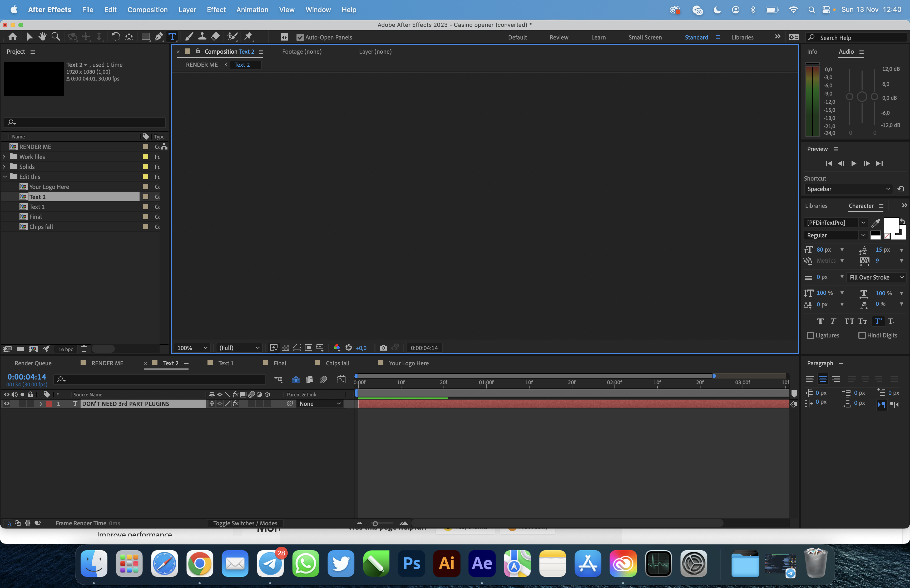Toggle Small Caps style
This screenshot has width=910, height=588.
863,321
